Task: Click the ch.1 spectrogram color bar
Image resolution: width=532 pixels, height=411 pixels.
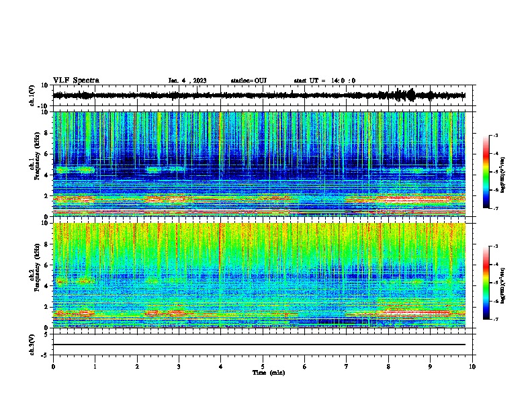Action: coord(486,172)
